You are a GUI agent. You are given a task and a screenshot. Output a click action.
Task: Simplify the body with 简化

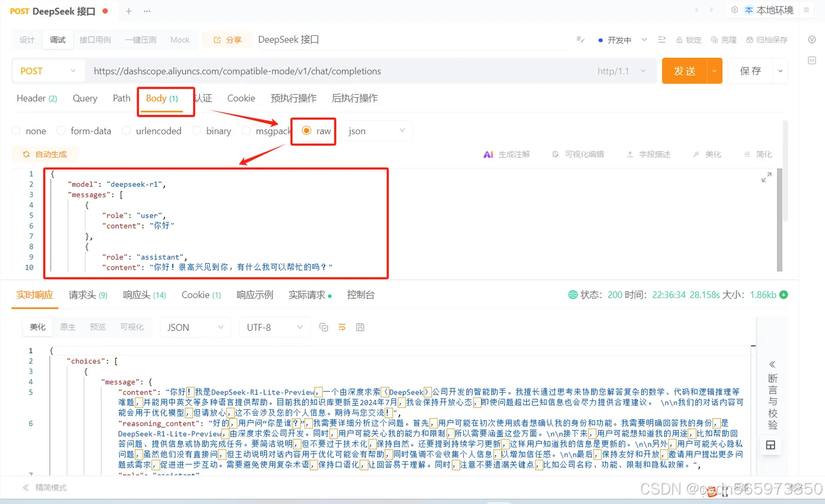(758, 154)
